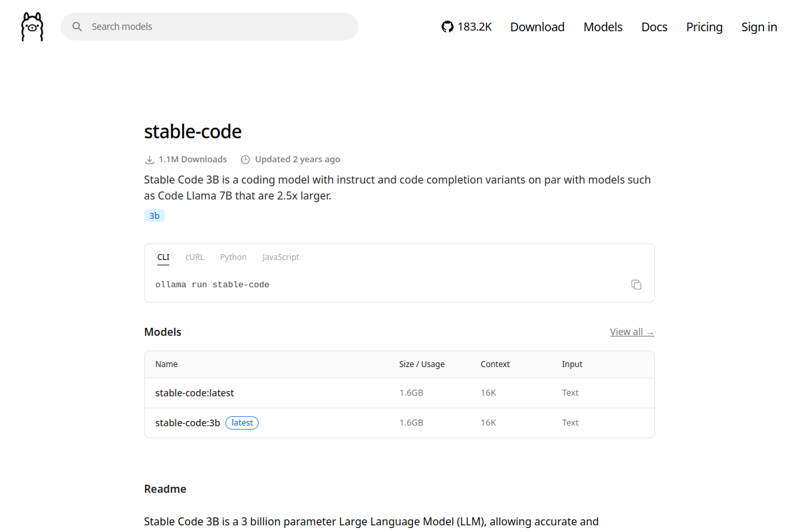
Task: Click the command text ollama run stable-code
Action: pyautogui.click(x=212, y=285)
